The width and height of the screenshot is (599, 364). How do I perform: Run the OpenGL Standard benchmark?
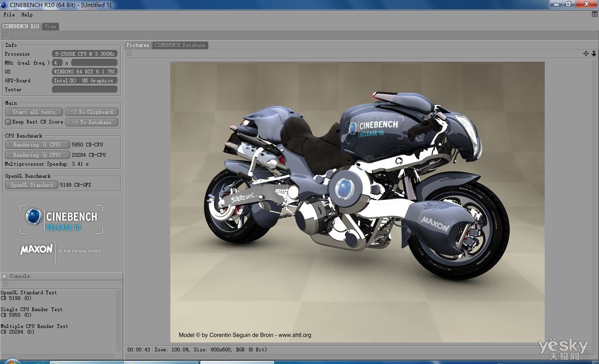point(32,185)
